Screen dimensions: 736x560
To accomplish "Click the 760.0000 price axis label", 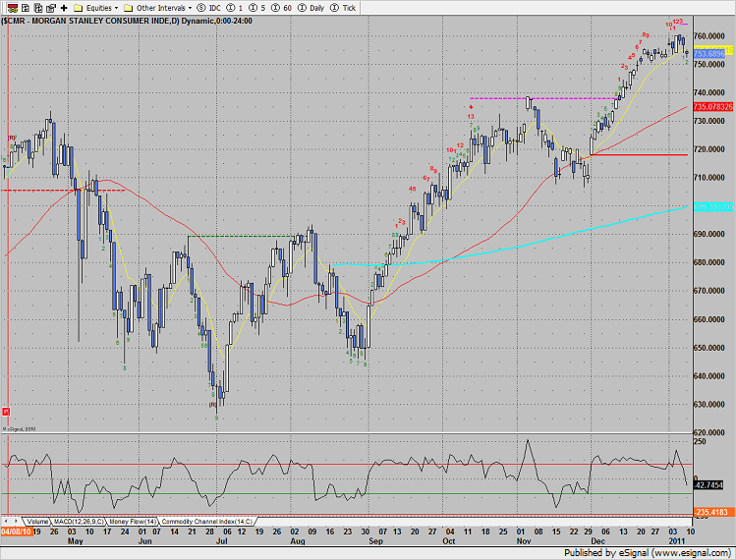I will 708,36.
